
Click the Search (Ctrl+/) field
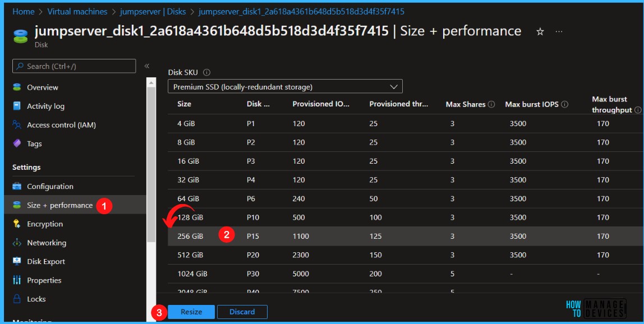point(73,66)
